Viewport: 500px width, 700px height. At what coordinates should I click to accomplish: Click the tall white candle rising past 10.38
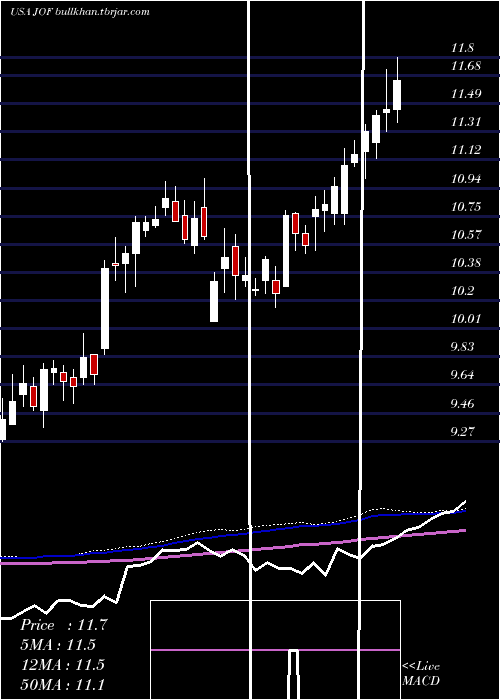pos(105,308)
